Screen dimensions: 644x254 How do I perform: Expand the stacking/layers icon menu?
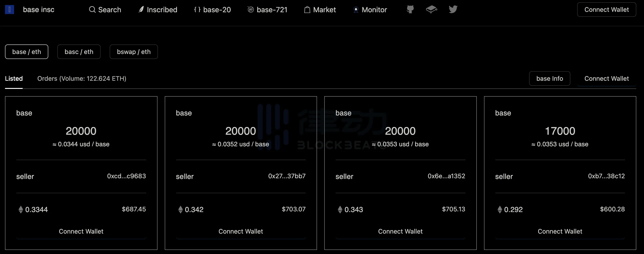click(x=431, y=9)
